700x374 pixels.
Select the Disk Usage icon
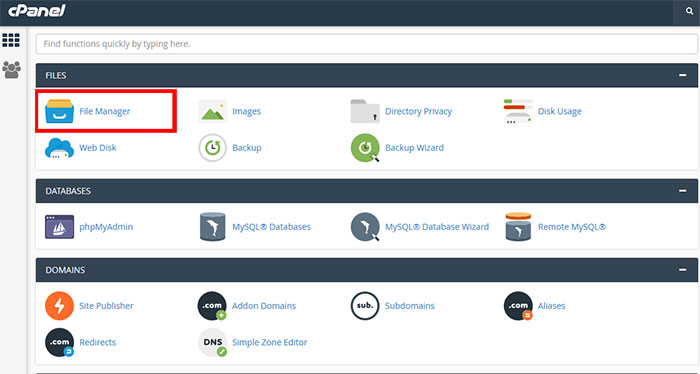coord(518,111)
